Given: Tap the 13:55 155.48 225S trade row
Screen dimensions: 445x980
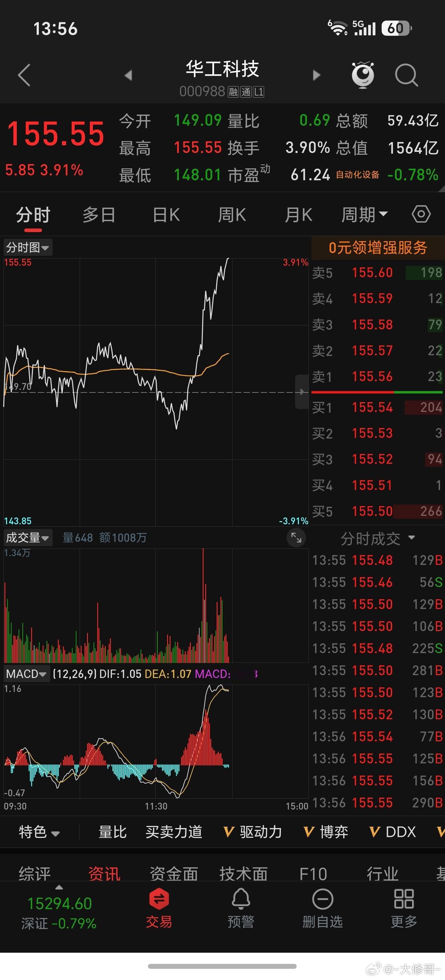Looking at the screenshot, I should coord(377,648).
